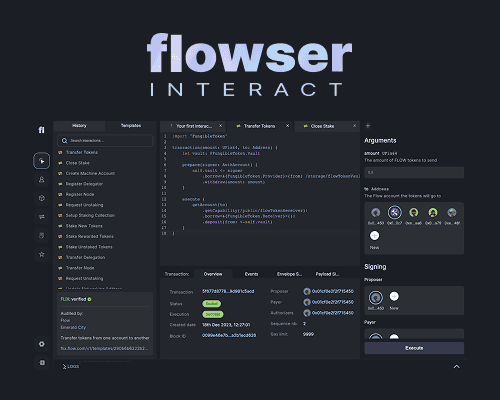Click the Logs terminal icon in the bottom bar
The width and height of the screenshot is (500, 400).
point(64,367)
